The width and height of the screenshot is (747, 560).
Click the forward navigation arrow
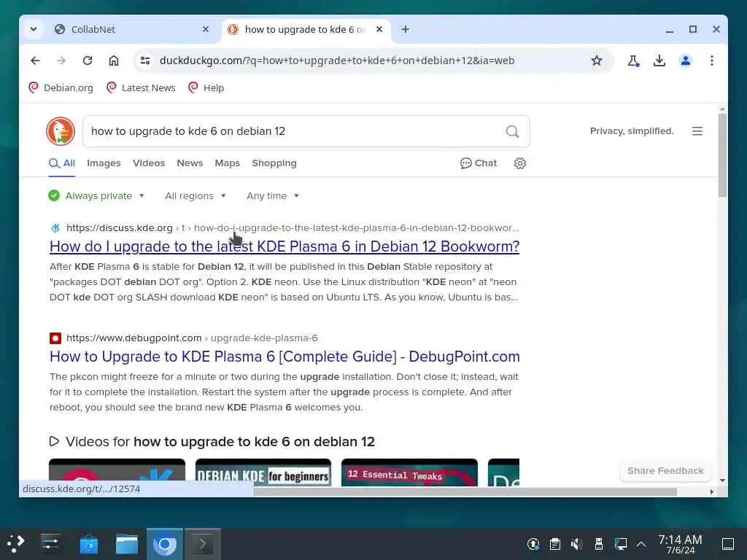click(x=61, y=61)
